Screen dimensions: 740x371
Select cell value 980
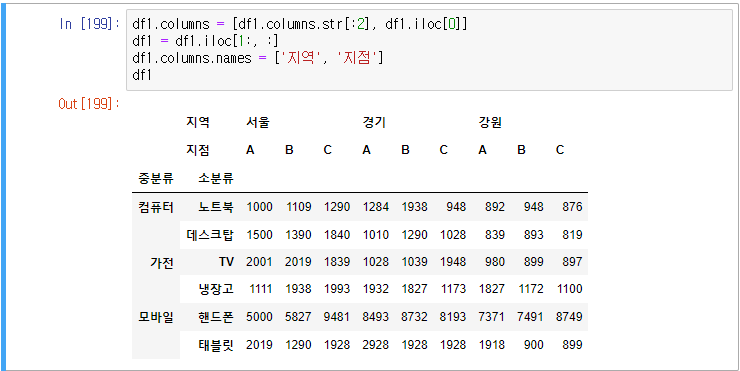coord(495,262)
